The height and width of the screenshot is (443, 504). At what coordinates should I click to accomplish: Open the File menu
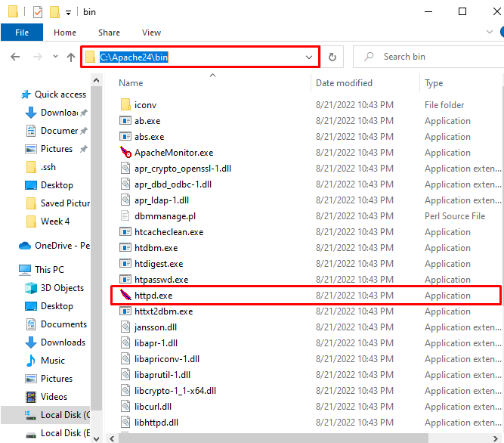(x=22, y=33)
